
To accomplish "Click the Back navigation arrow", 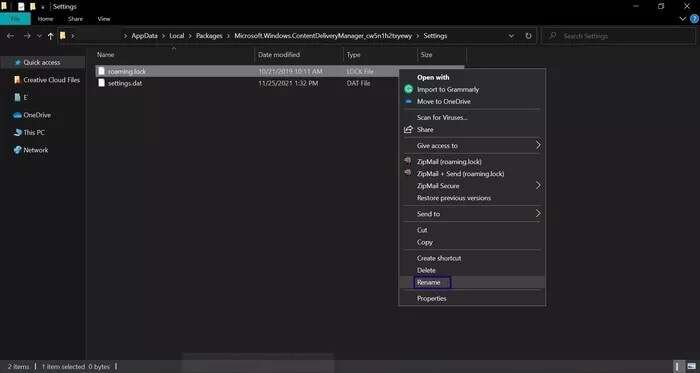I will (11, 36).
